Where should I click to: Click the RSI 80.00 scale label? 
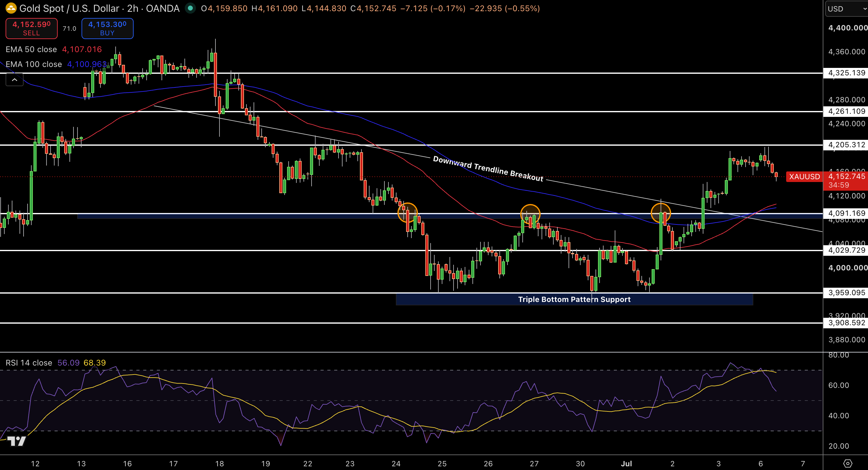839,355
